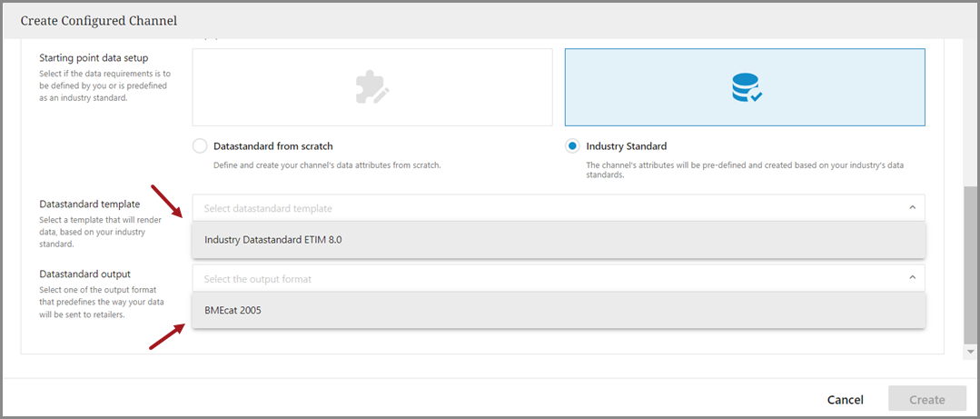This screenshot has height=419, width=980.
Task: Choose Industry Datastandard ETIM 8.0 option
Action: pos(273,240)
